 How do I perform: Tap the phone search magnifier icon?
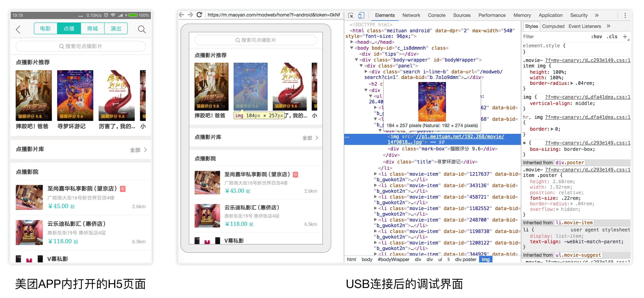pos(142,29)
